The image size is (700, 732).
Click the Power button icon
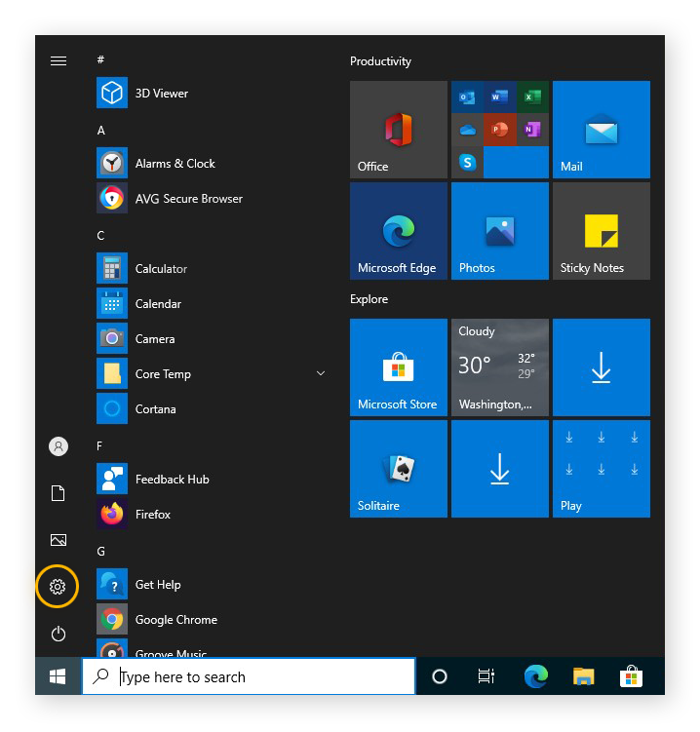coord(58,634)
